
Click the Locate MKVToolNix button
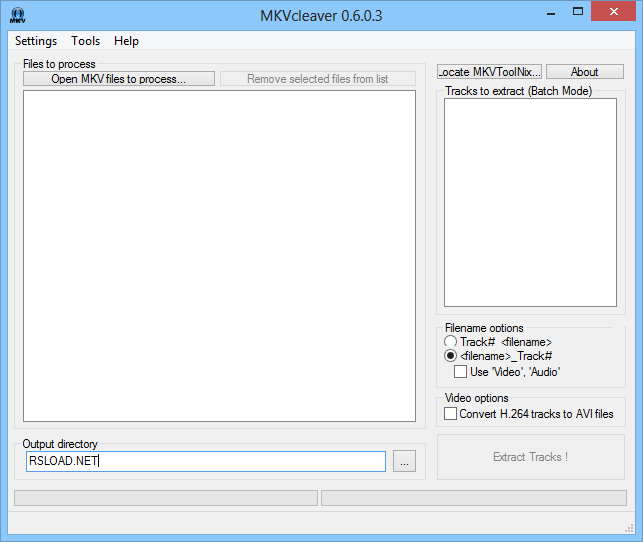tap(489, 72)
